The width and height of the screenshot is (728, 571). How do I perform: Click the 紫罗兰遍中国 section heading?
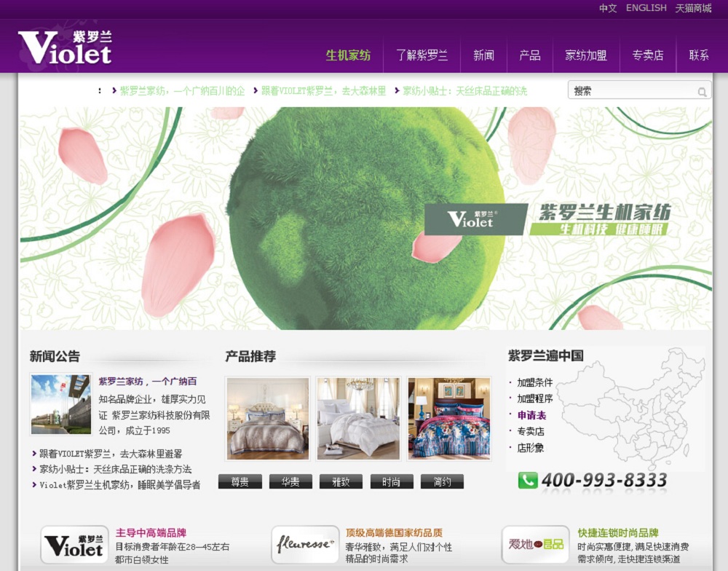click(x=545, y=356)
